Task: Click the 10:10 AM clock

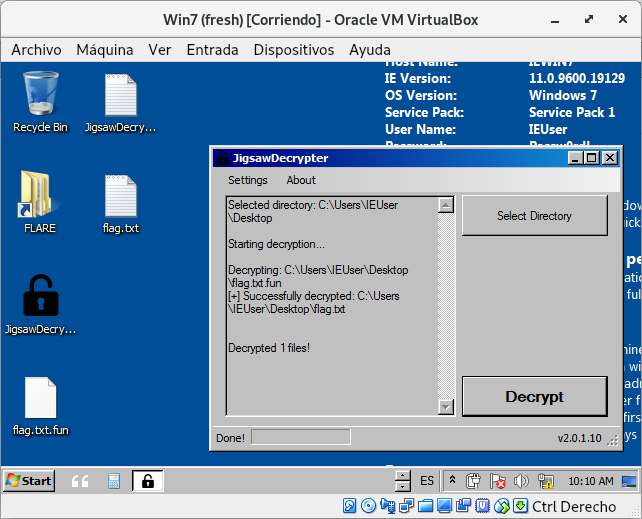Action: pos(590,481)
